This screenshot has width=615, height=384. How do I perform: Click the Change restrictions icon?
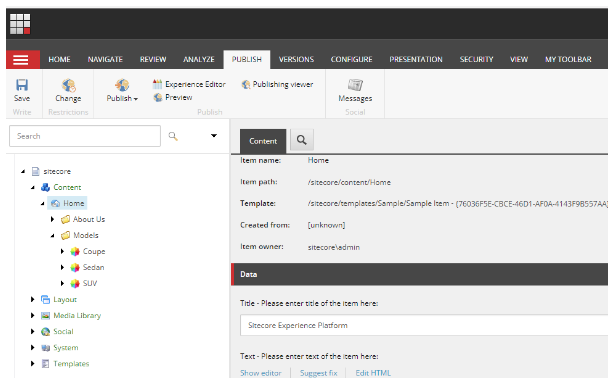[69, 85]
